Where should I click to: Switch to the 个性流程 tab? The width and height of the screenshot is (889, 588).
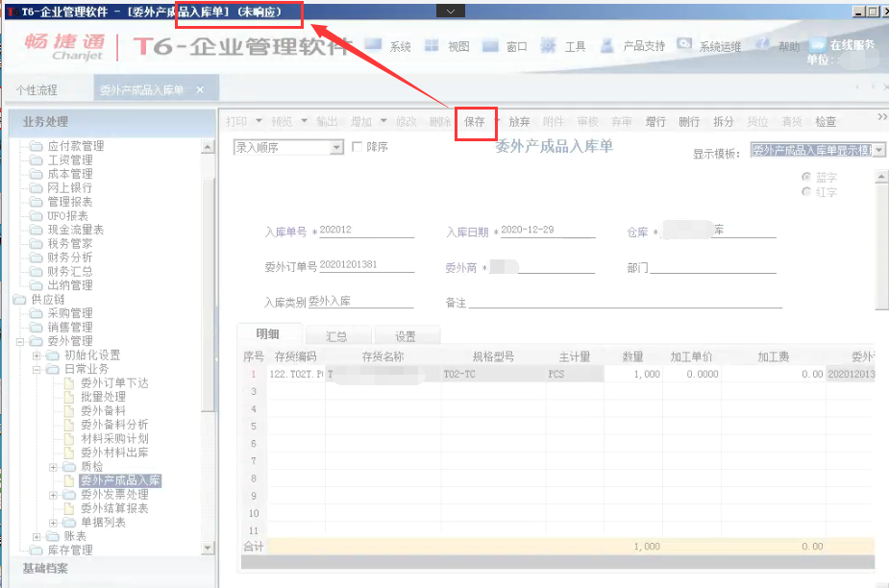pos(37,90)
